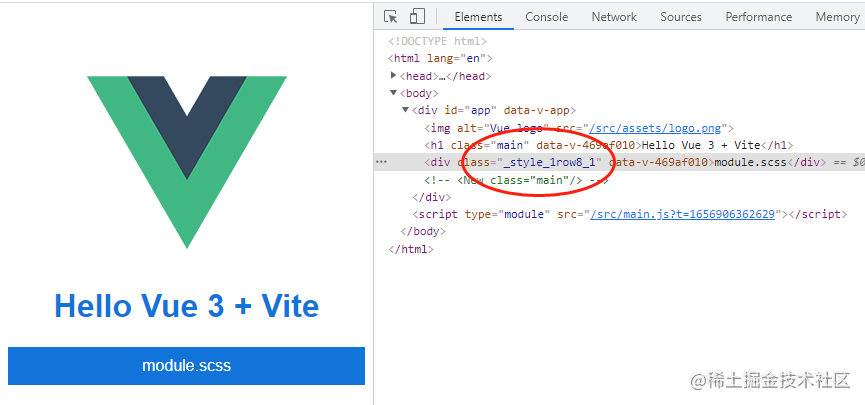The image size is (865, 405).
Task: Select the closing </body> tag line
Action: point(423,231)
